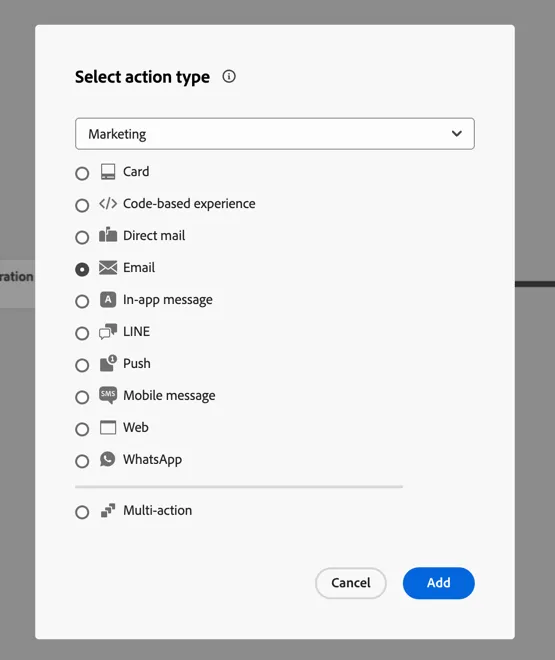Click the LINE label text
Viewport: 555px width, 660px height.
coord(136,332)
